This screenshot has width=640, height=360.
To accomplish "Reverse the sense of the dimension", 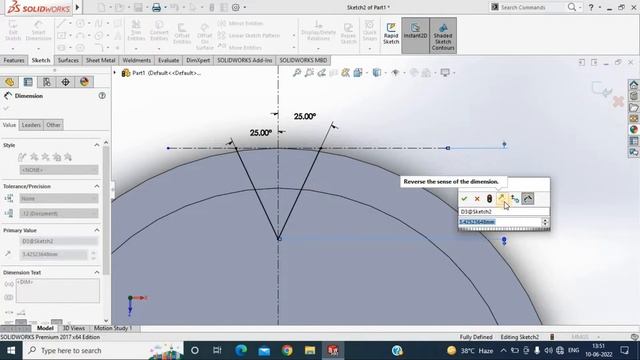I will tap(502, 199).
